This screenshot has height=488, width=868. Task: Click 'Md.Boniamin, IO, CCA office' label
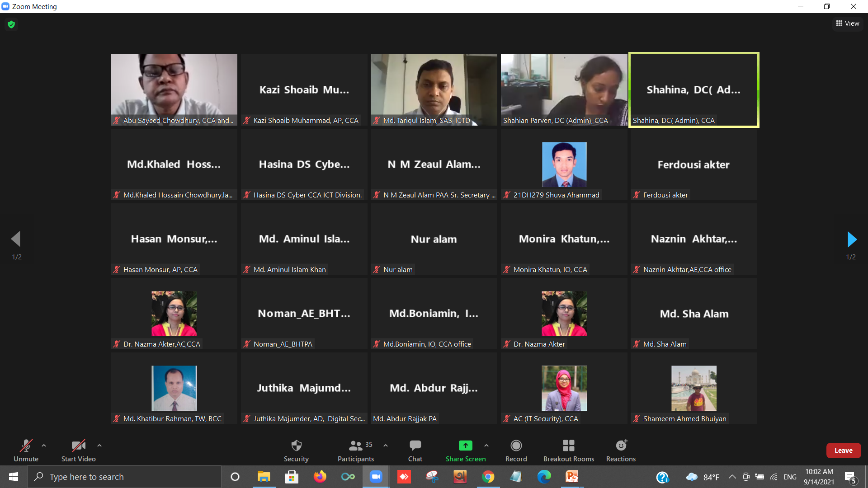427,344
